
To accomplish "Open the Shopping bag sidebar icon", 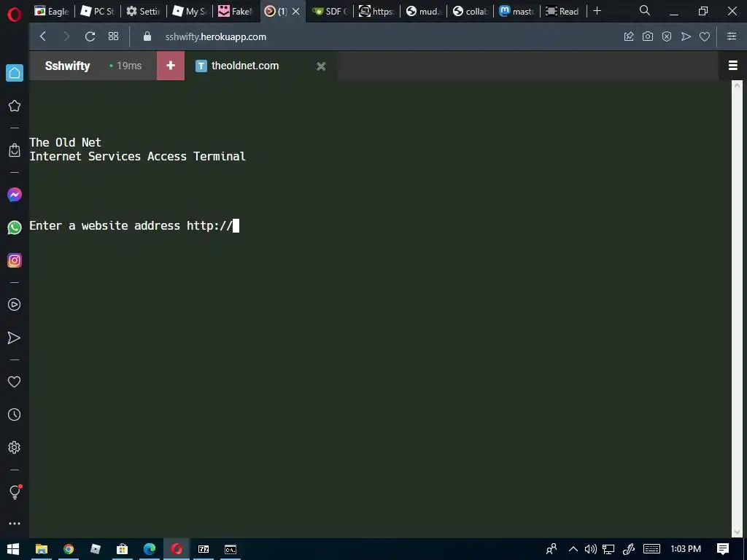I will point(15,150).
